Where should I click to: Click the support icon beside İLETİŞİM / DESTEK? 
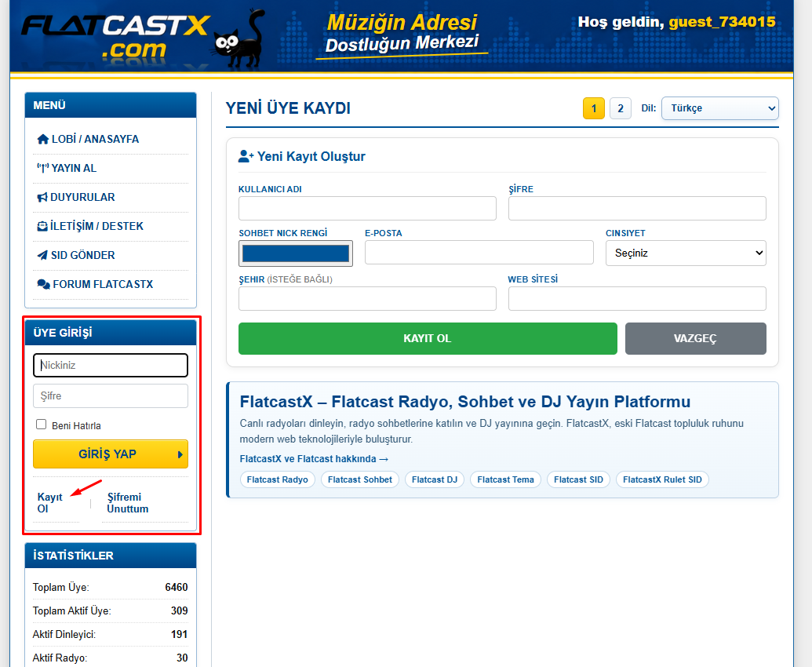42,226
